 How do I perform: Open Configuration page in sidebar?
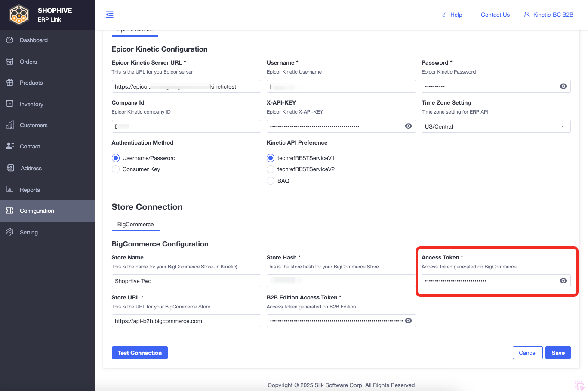47,211
